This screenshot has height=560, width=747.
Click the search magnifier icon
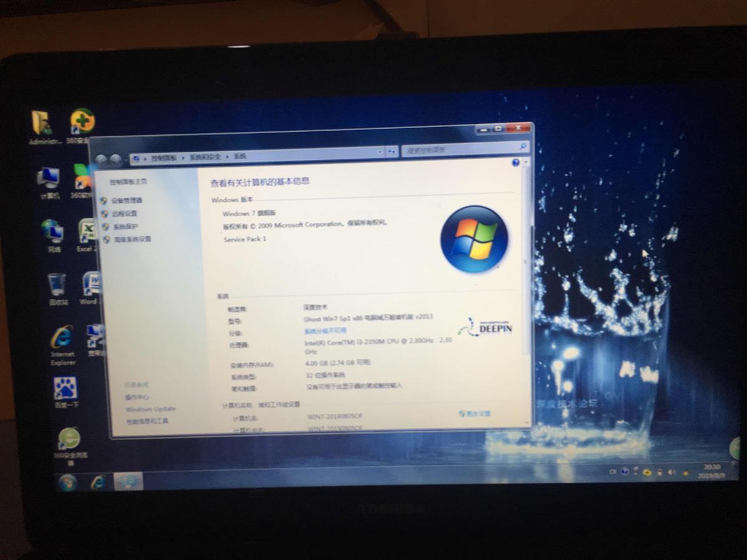523,147
